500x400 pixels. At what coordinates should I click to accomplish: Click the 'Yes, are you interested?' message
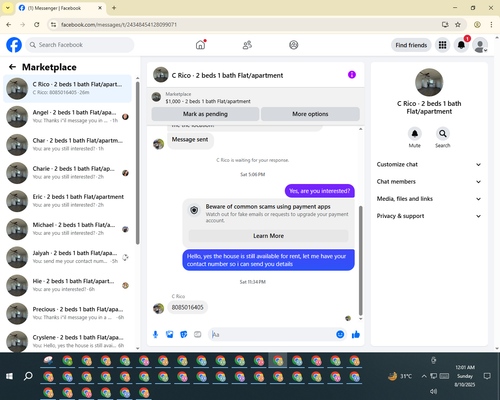click(x=320, y=191)
